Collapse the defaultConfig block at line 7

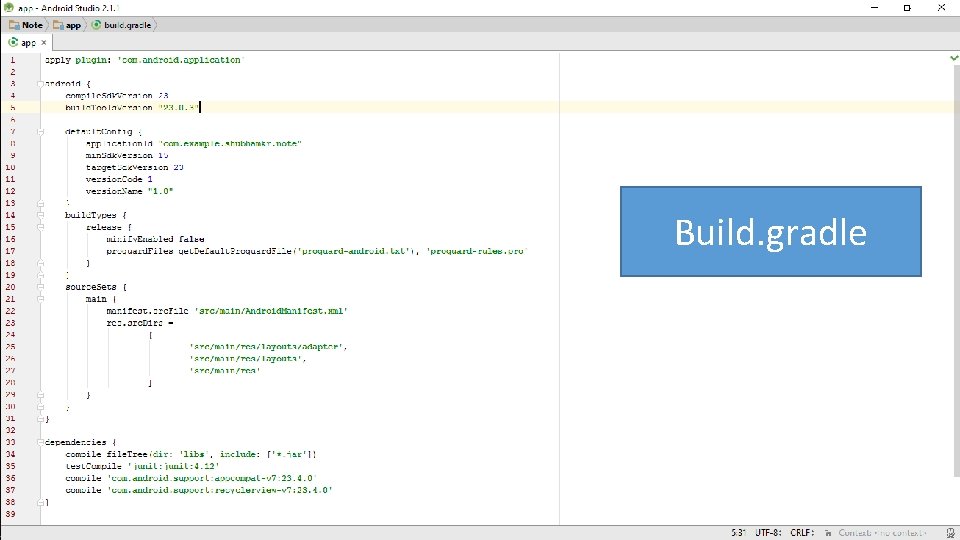point(40,132)
